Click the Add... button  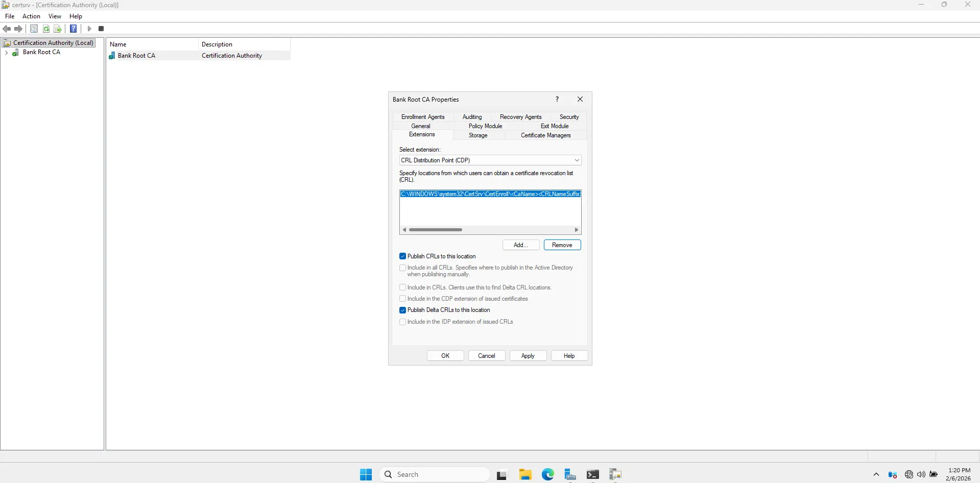pyautogui.click(x=521, y=245)
